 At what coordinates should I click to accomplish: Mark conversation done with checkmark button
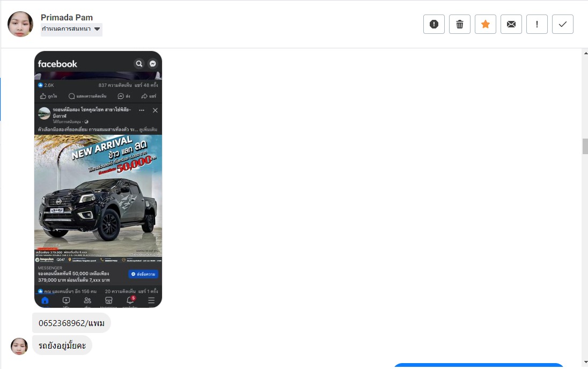(562, 24)
